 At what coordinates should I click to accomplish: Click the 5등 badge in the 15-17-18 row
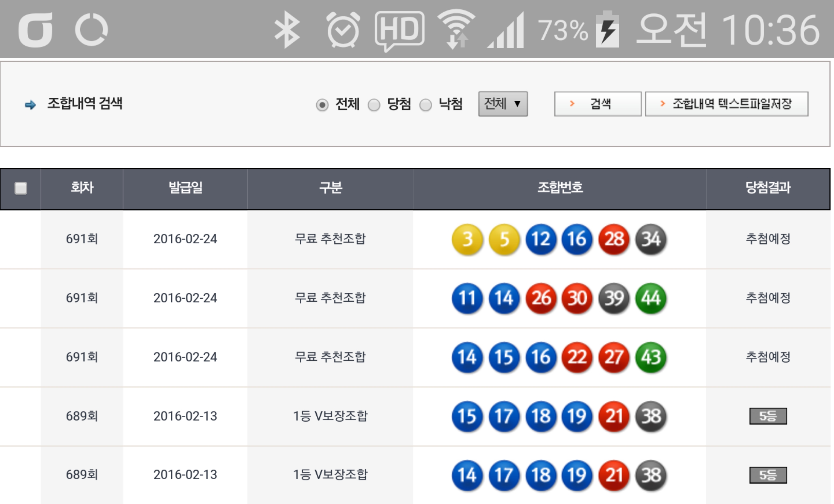click(x=768, y=416)
